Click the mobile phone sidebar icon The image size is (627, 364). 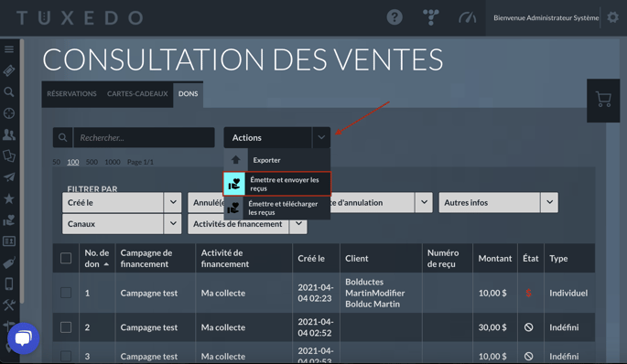(9, 284)
